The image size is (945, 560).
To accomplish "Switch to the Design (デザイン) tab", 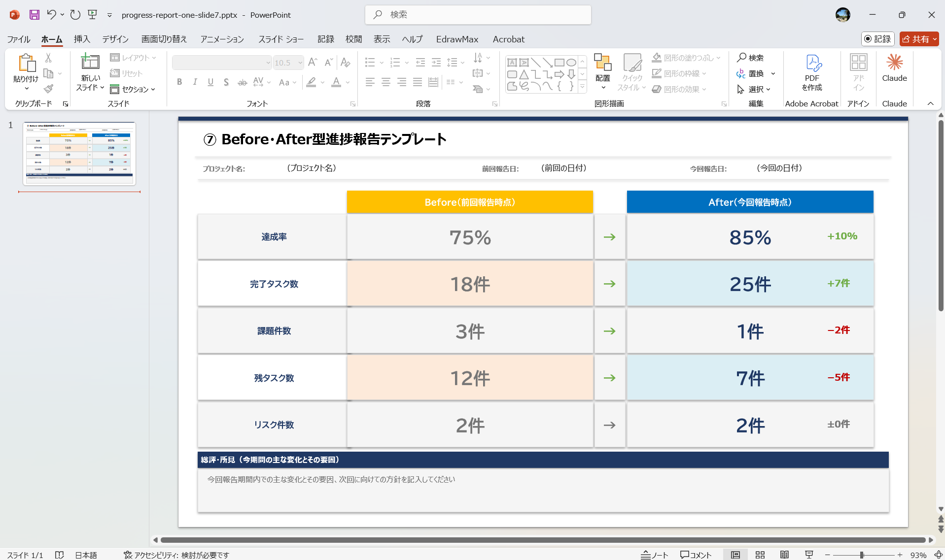I will [115, 39].
